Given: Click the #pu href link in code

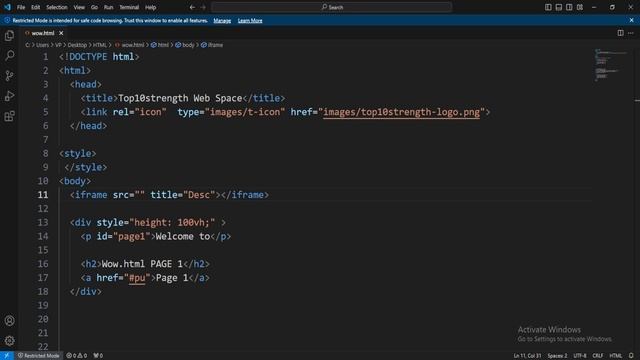Looking at the screenshot, I should pyautogui.click(x=137, y=278).
